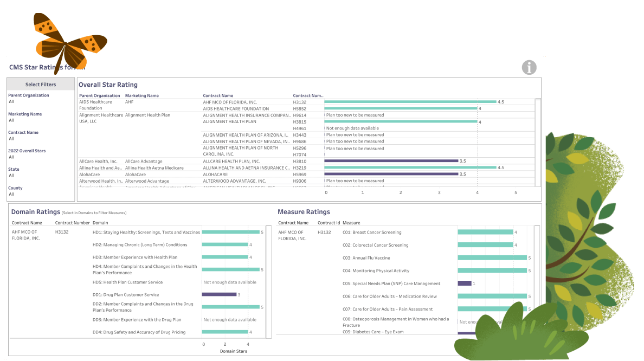Select HD4: Member Complaints and Changes domain
This screenshot has width=644, height=361.
click(145, 270)
